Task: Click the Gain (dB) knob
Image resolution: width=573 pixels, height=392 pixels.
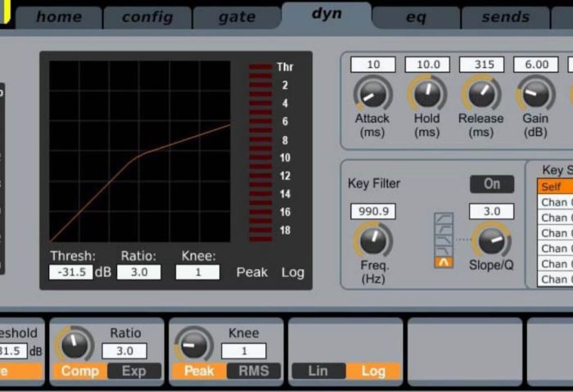Action: click(x=535, y=94)
